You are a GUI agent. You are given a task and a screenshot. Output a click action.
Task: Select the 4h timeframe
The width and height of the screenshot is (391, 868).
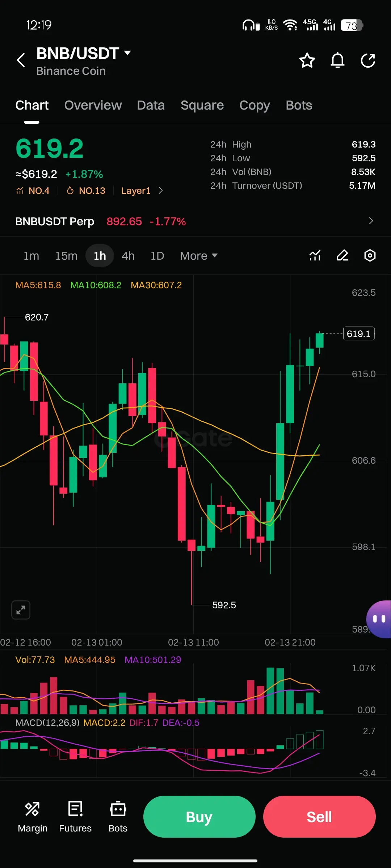pyautogui.click(x=128, y=256)
